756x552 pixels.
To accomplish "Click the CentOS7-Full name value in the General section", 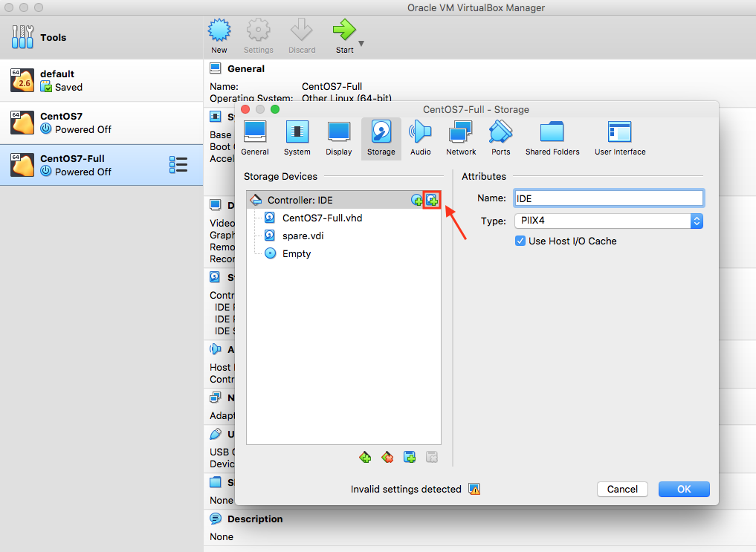I will [x=332, y=87].
